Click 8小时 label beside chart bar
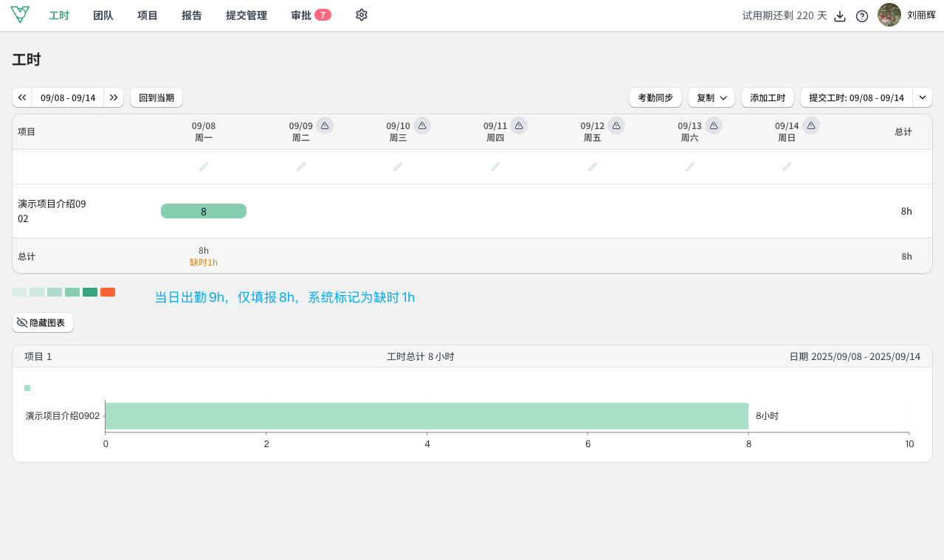 (767, 416)
